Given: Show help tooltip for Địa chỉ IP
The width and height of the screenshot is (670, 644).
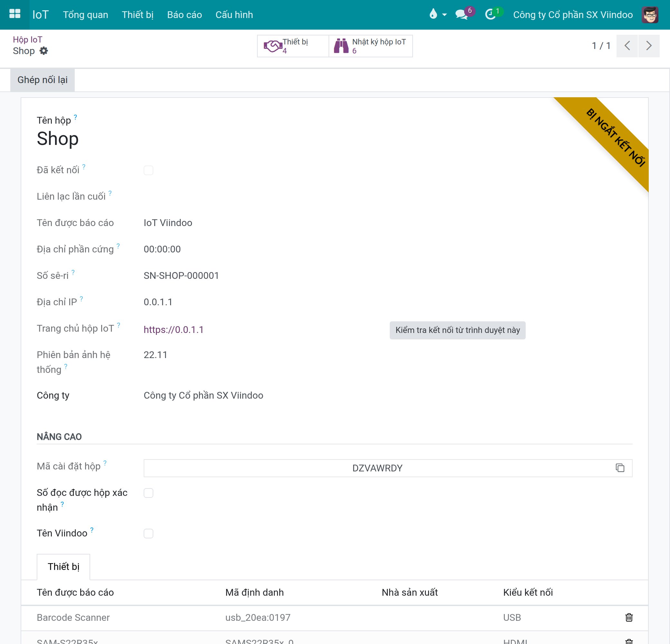Looking at the screenshot, I should 81,299.
